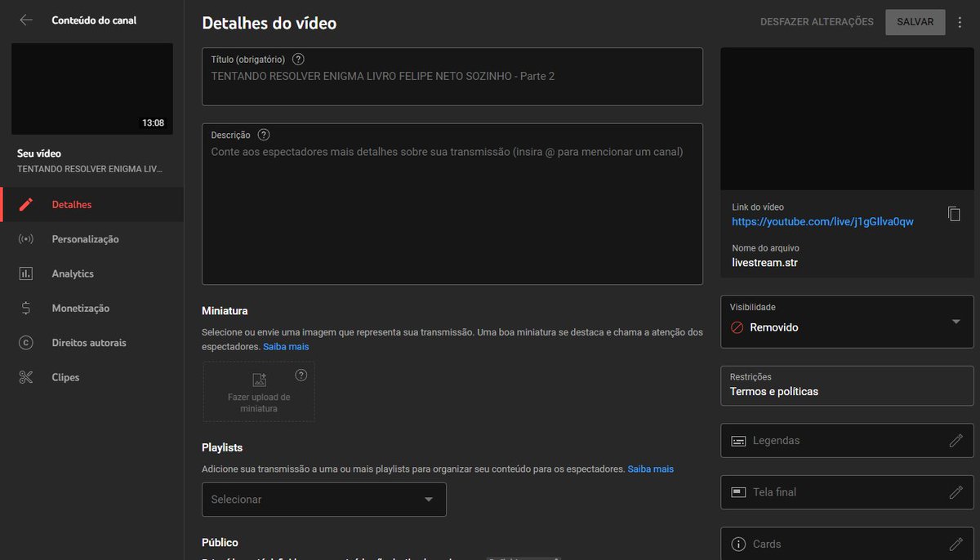980x560 pixels.
Task: Click Desfazer alterações
Action: 817,22
